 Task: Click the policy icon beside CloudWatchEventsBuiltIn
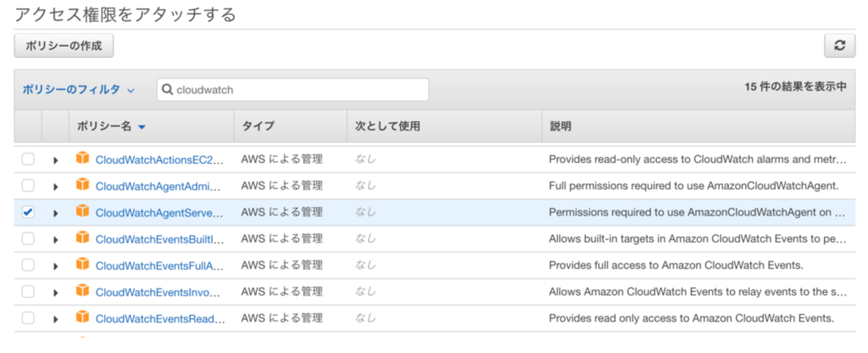click(83, 238)
